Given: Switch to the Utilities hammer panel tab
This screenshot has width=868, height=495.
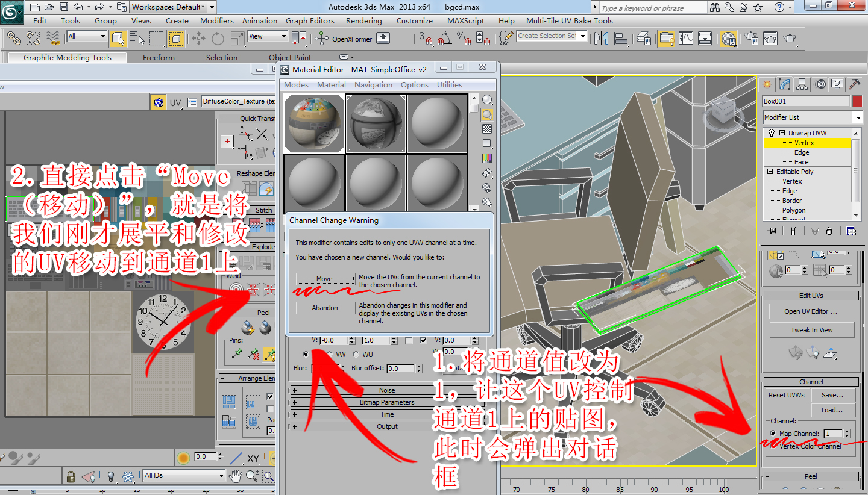Looking at the screenshot, I should (x=854, y=84).
